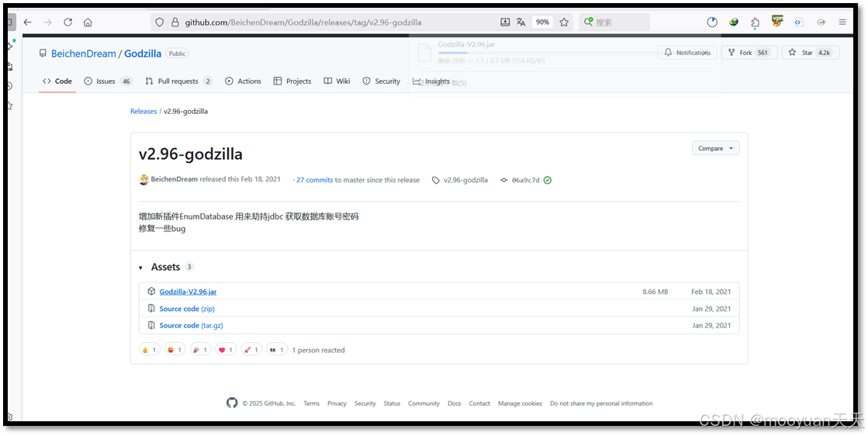Image resolution: width=868 pixels, height=436 pixels.
Task: Click the 8.66 MB file size text
Action: [655, 292]
